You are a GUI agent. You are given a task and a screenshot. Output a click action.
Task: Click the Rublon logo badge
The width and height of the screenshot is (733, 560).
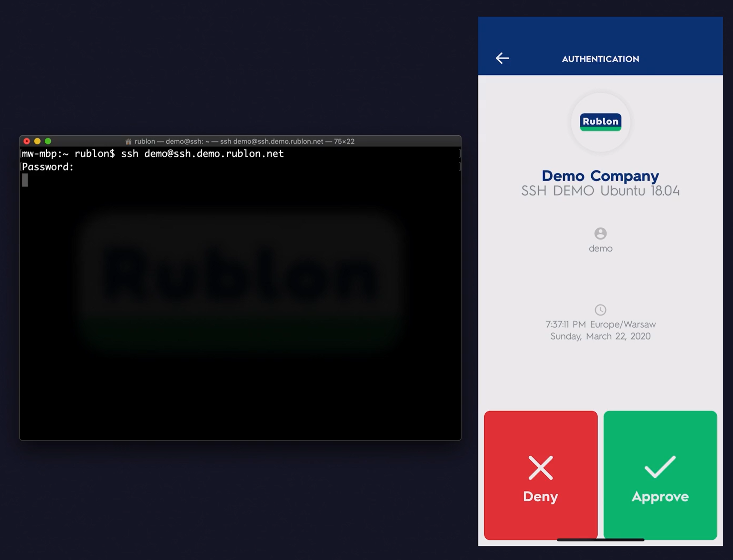tap(600, 122)
